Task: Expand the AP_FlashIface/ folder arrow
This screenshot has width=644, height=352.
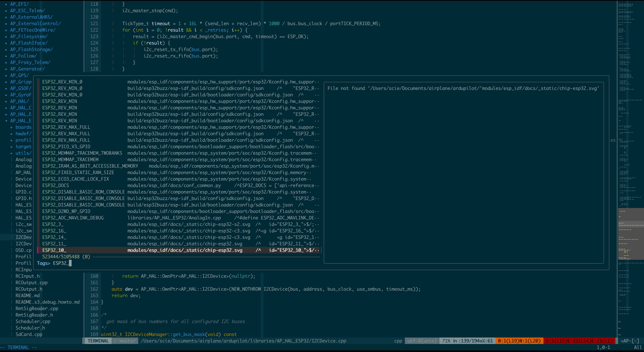Action: [x=6, y=43]
